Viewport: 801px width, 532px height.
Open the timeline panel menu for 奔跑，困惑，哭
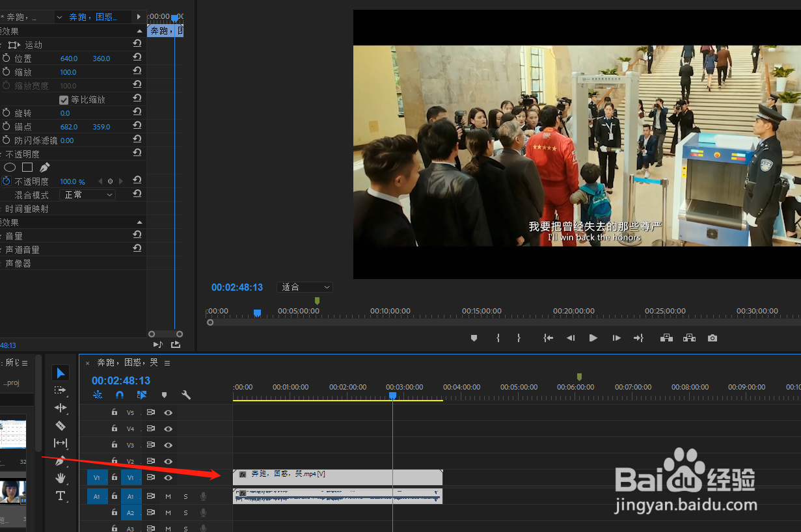pyautogui.click(x=167, y=363)
